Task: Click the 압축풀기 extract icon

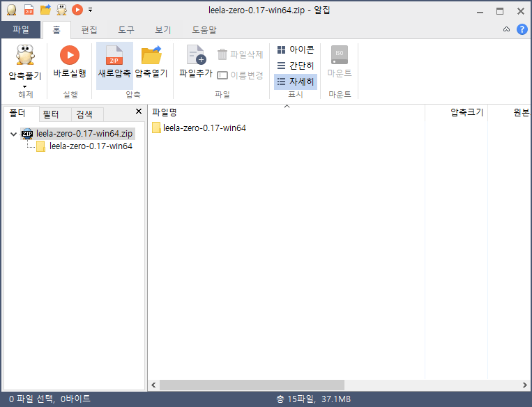Action: pos(25,55)
